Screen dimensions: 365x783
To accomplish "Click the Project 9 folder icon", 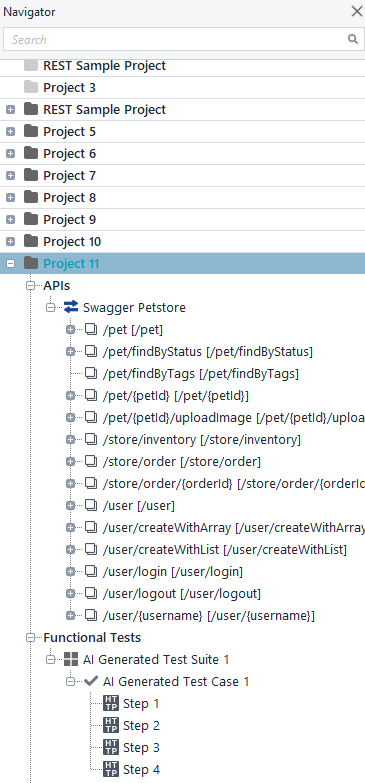I will point(31,219).
